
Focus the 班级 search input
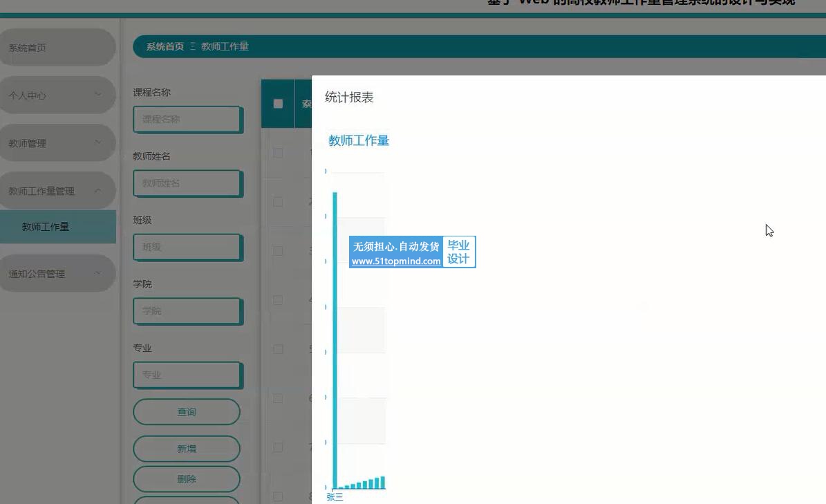coord(188,247)
